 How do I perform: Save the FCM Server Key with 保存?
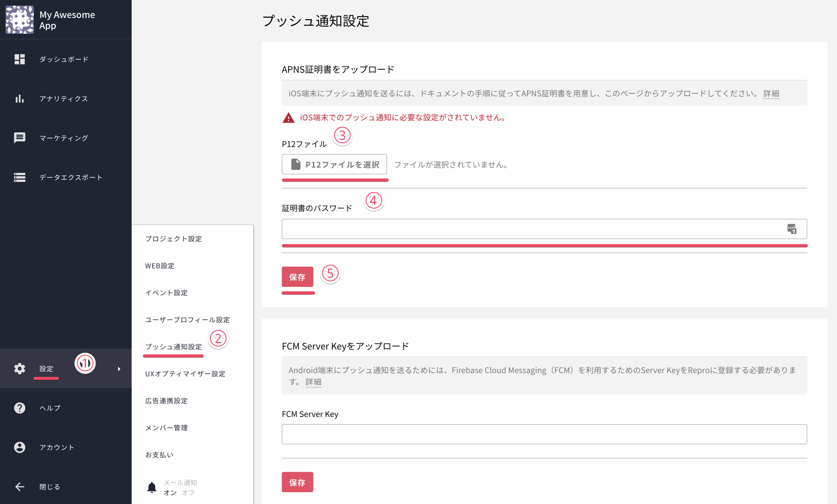tap(297, 482)
